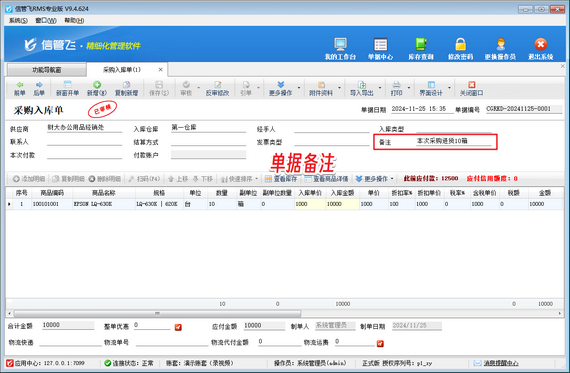Viewport: 570px width, 373px height.
Task: Click 更换操作员 user icon
Action: [x=500, y=48]
